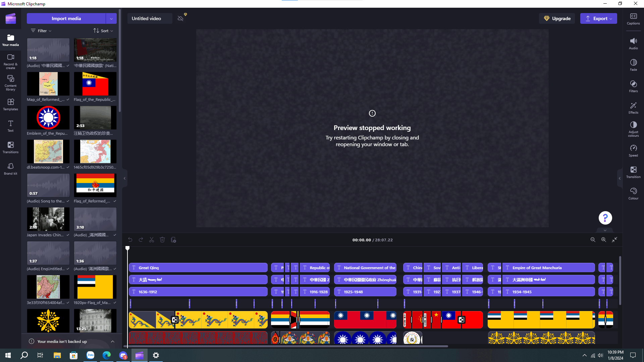Image resolution: width=644 pixels, height=362 pixels.
Task: Click the Delete trash icon
Action: click(x=162, y=240)
